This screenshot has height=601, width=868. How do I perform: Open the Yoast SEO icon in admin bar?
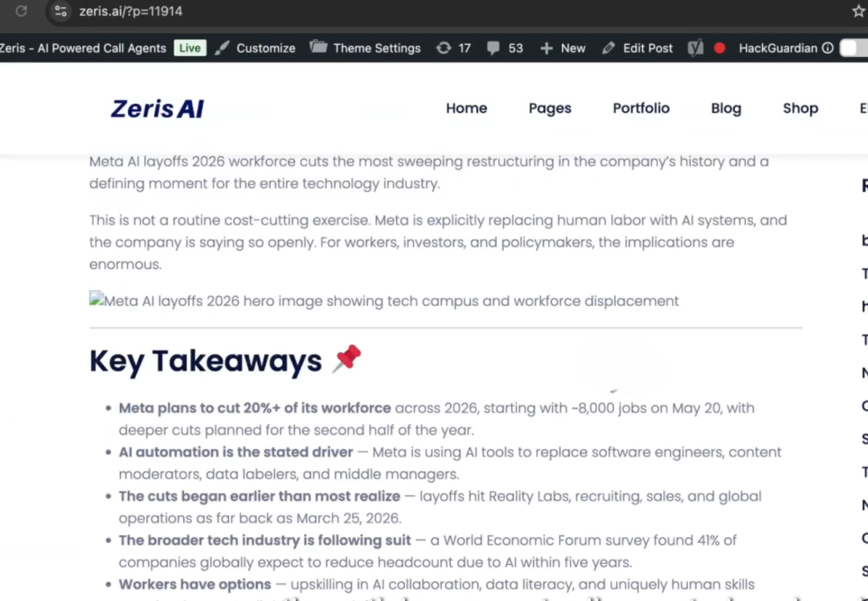[x=695, y=48]
